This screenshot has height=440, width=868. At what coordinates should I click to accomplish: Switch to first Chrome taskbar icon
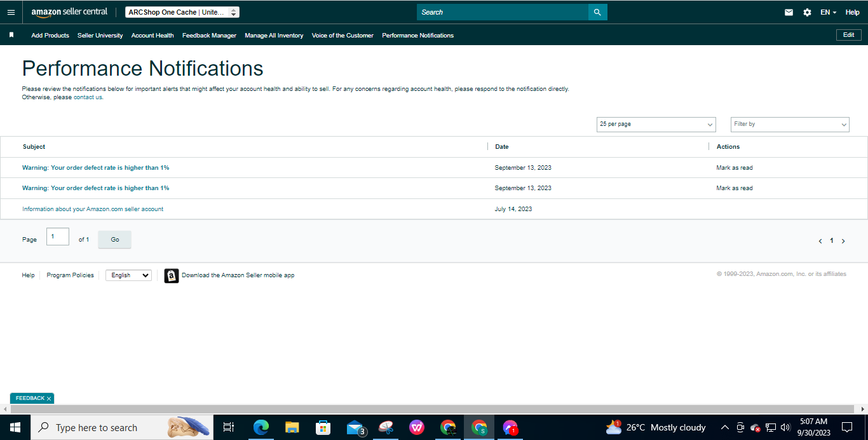[x=448, y=427]
